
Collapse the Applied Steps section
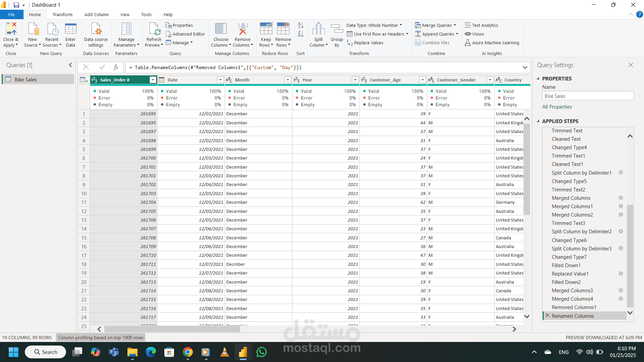click(538, 121)
